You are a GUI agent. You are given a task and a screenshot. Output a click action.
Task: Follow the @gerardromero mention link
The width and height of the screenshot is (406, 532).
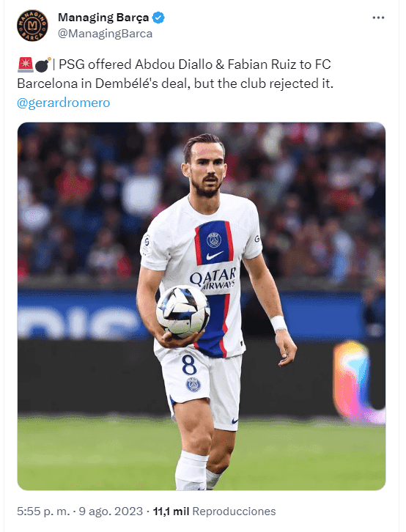point(64,103)
